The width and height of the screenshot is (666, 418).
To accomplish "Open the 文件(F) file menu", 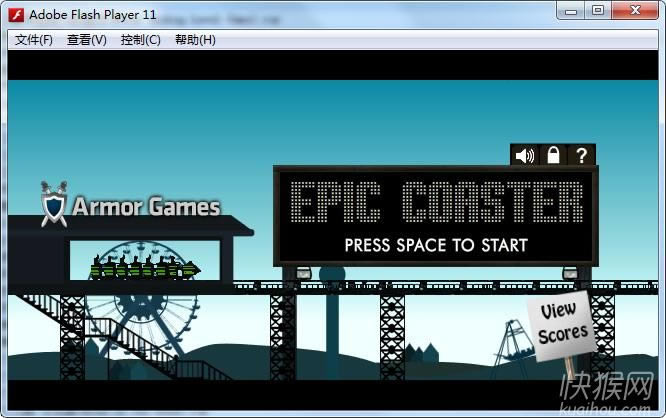I will 34,40.
